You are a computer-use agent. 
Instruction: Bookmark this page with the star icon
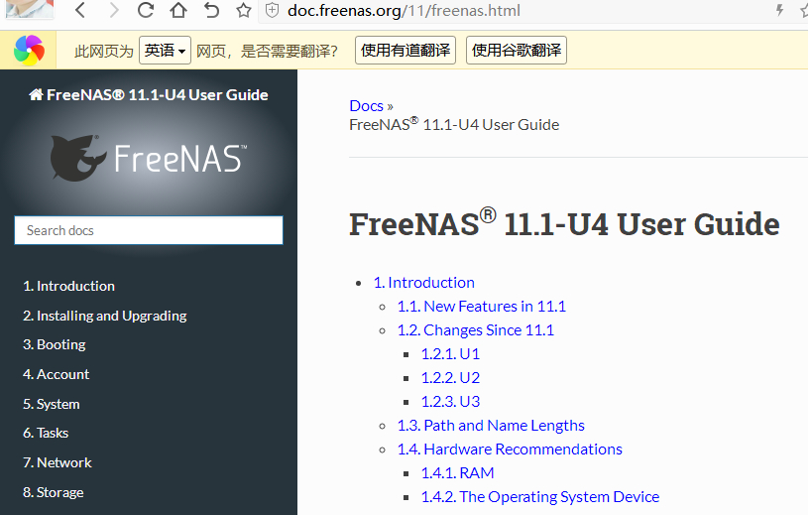tap(243, 10)
